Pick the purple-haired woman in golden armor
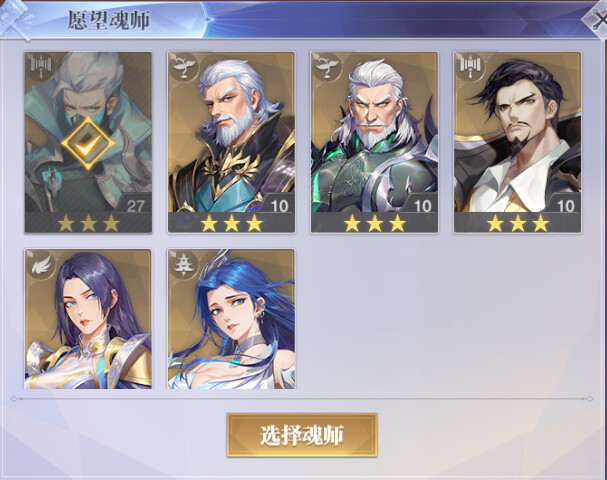The height and width of the screenshot is (480, 607). click(x=88, y=319)
